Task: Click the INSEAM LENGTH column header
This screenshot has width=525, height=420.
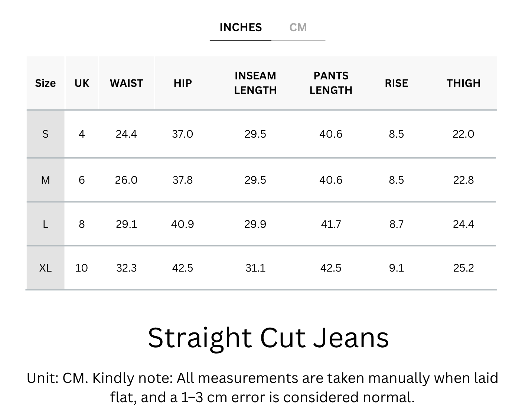Action: [255, 83]
